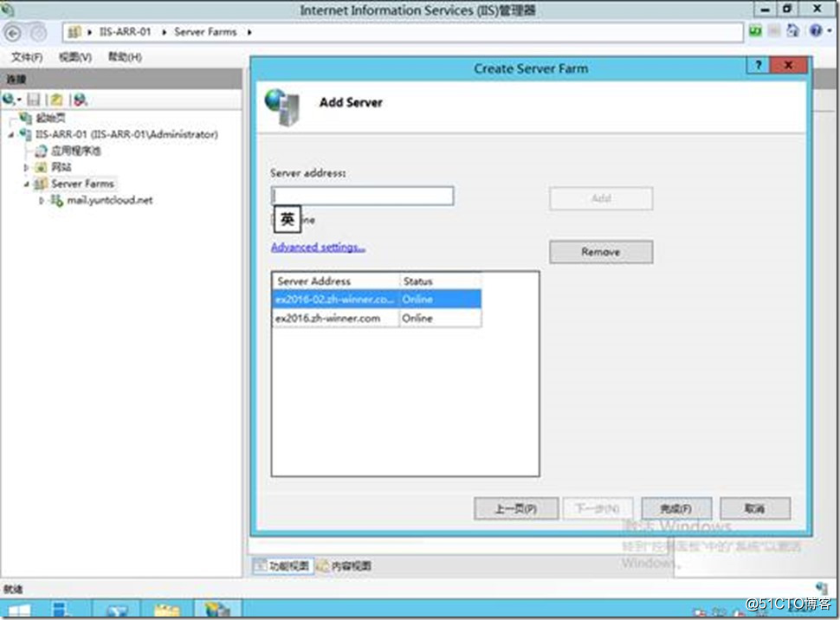Screen dimensions: 840x620
Task: Select Server Farms in the tree
Action: click(82, 184)
